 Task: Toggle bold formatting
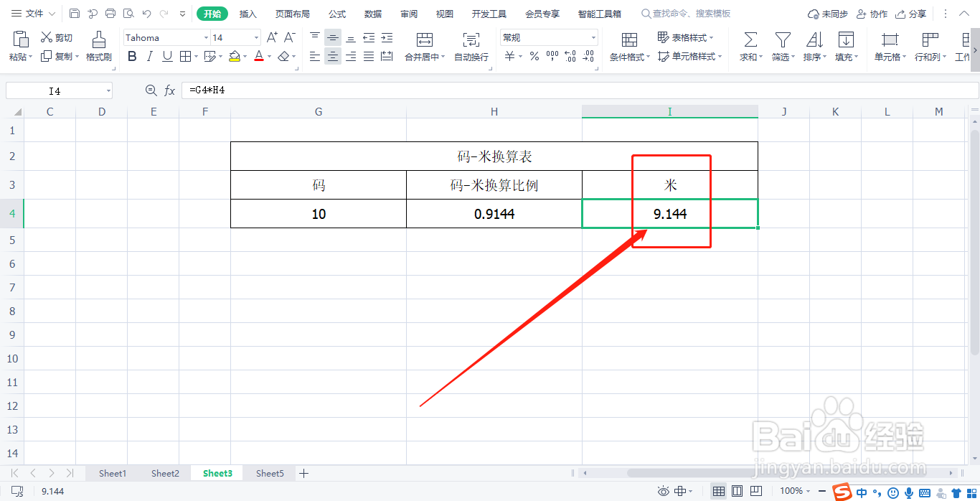pos(132,56)
